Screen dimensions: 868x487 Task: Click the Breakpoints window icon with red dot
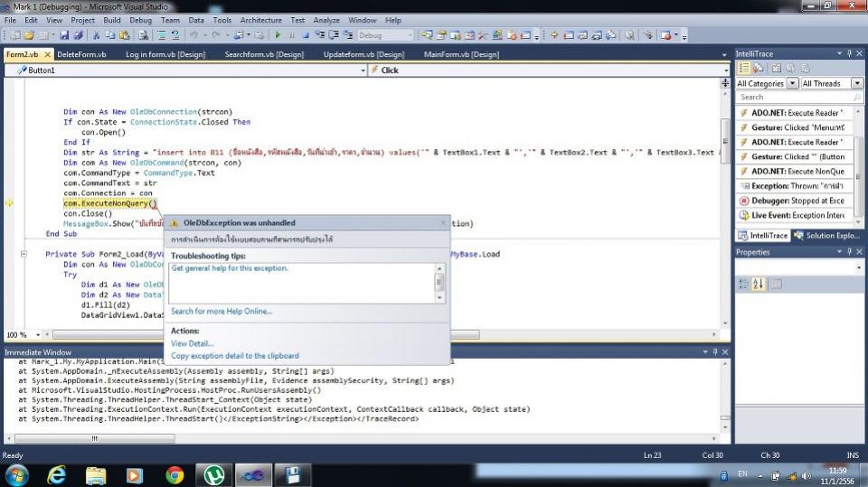pyautogui.click(x=666, y=35)
